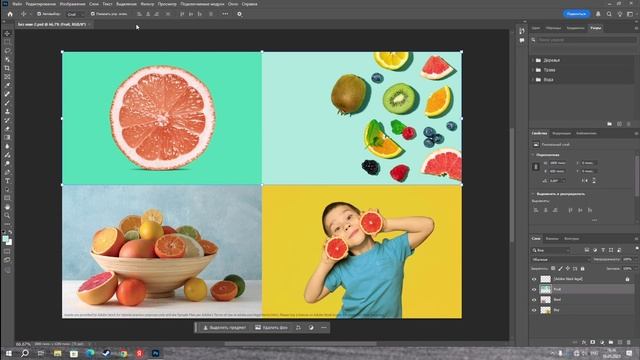Hide the Fruit layer
This screenshot has width=640, height=360.
click(534, 289)
